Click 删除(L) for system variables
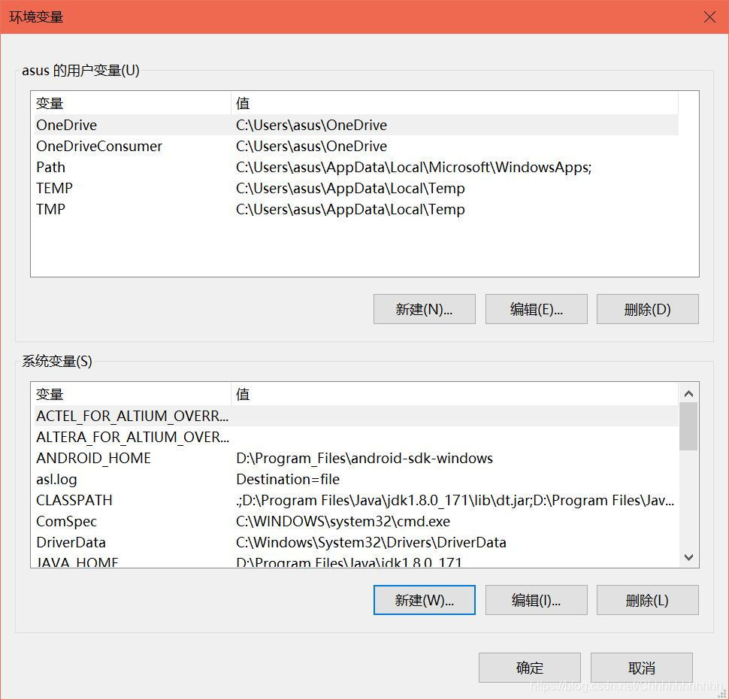Image resolution: width=729 pixels, height=700 pixels. tap(647, 600)
